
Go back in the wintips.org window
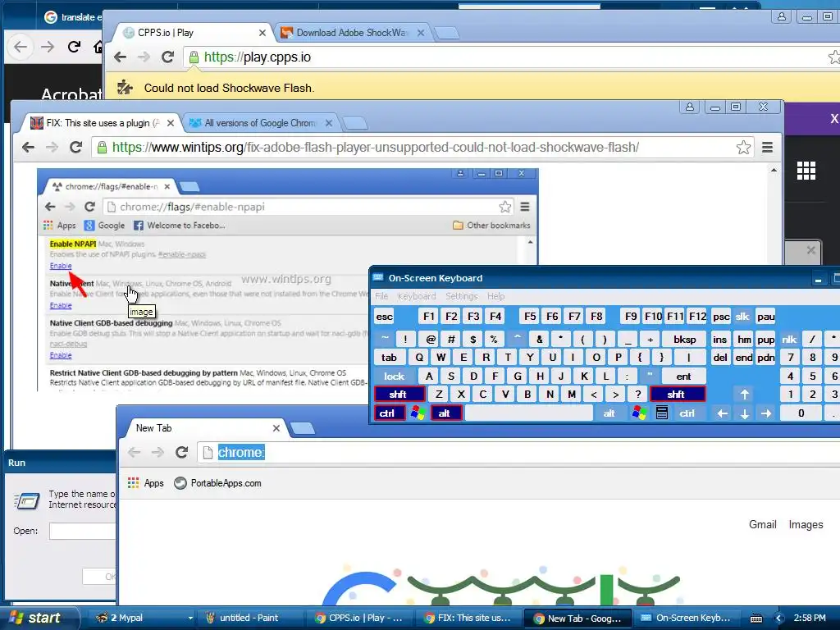(x=28, y=147)
